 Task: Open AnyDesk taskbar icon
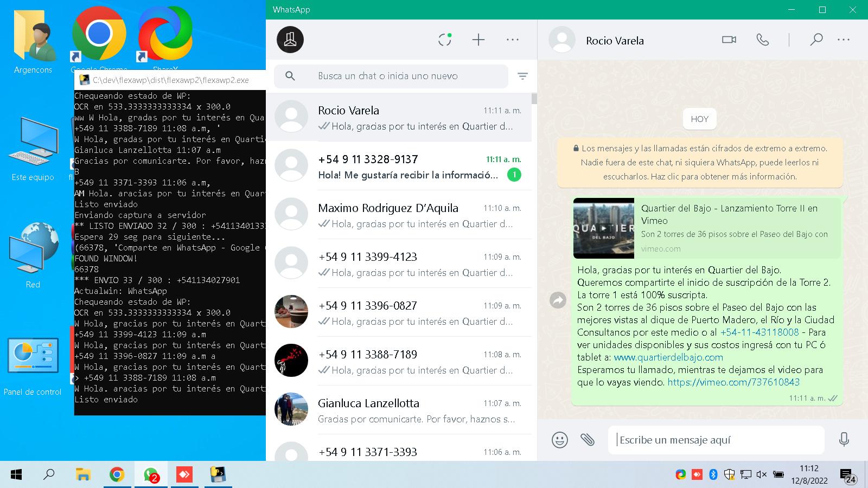[x=184, y=475]
